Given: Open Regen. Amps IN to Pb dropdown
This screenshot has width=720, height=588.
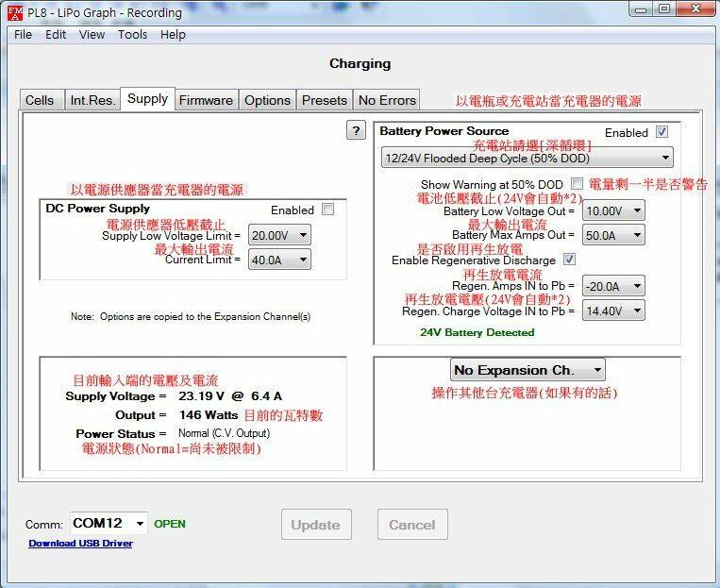Looking at the screenshot, I should 613,286.
